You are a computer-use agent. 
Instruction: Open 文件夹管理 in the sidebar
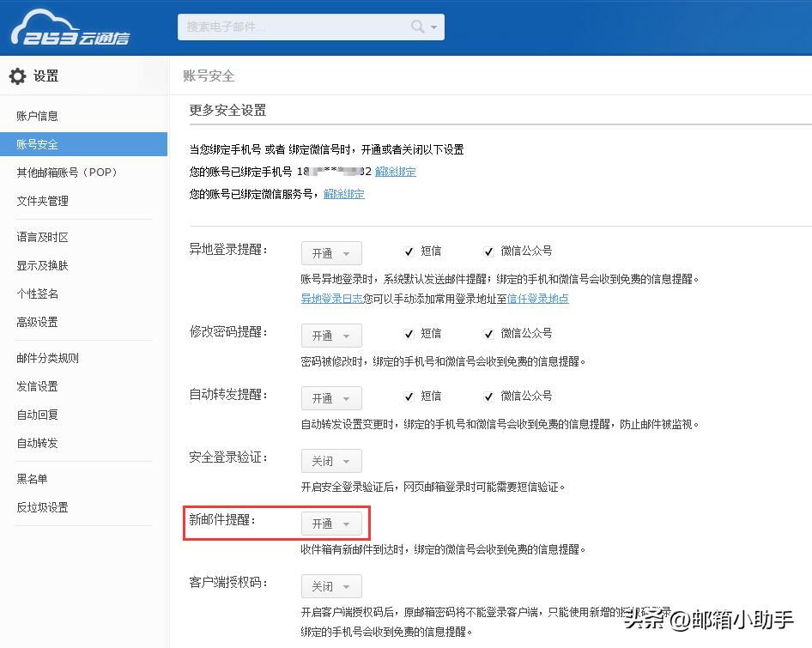[x=42, y=200]
